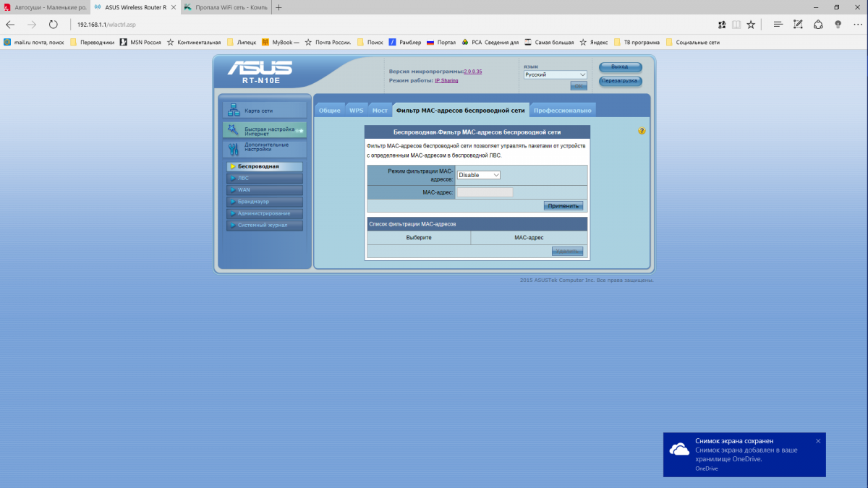Click the Edge forward arrow
The width and height of the screenshot is (868, 488).
(31, 24)
